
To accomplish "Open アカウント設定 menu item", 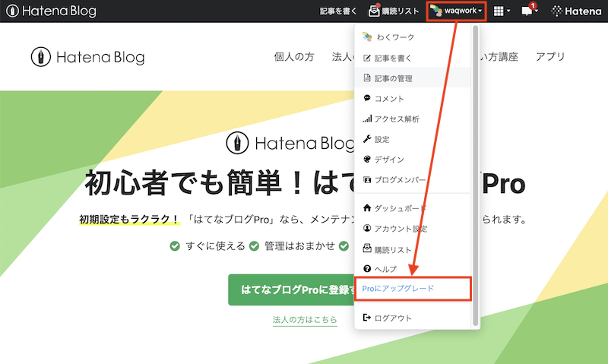I will 412,229.
